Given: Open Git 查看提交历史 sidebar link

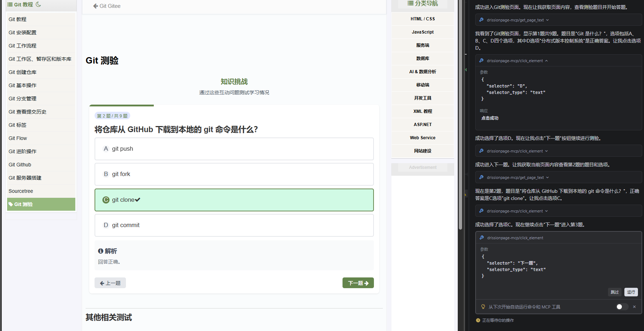Looking at the screenshot, I should [x=41, y=112].
